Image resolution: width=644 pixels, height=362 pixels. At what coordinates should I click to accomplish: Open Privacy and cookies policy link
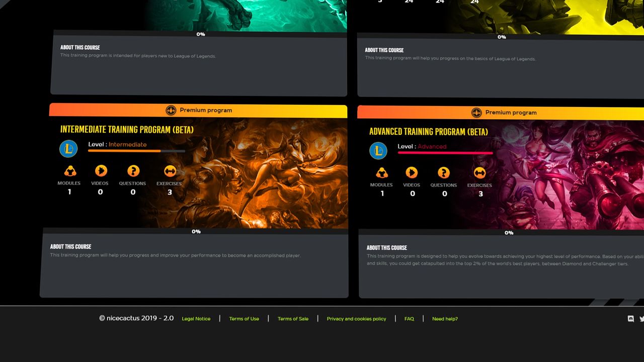356,319
